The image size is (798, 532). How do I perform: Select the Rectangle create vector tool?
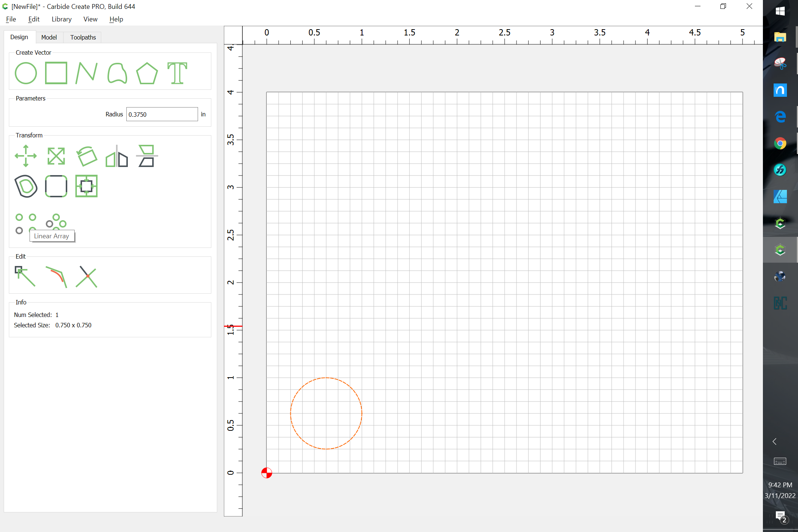[x=56, y=73]
